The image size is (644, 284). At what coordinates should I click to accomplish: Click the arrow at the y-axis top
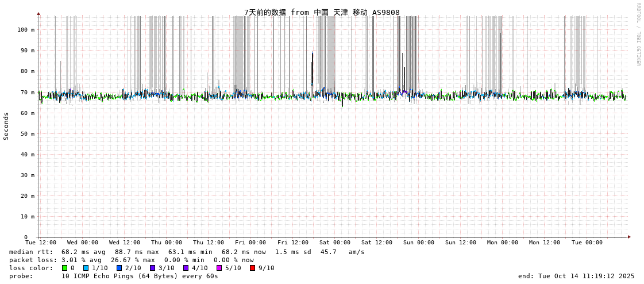[x=38, y=13]
